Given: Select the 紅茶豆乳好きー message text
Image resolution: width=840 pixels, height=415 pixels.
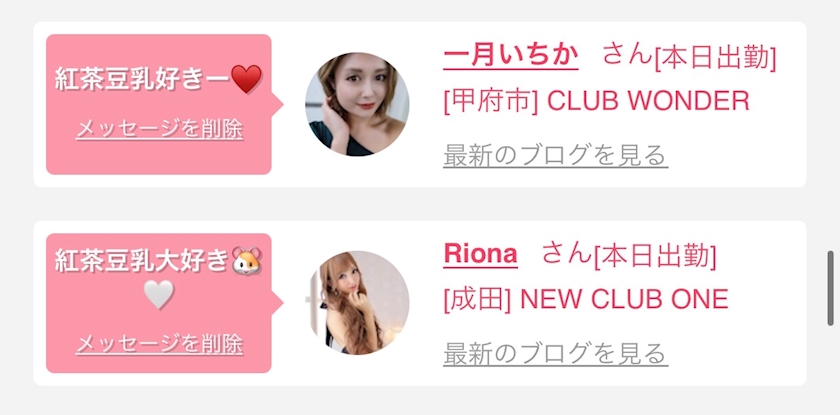Looking at the screenshot, I should [142, 79].
